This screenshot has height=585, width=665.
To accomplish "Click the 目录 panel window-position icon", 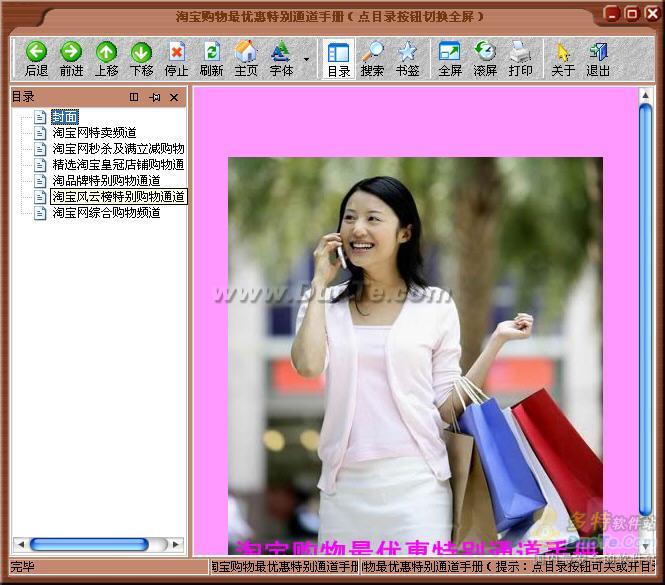I will pos(134,97).
